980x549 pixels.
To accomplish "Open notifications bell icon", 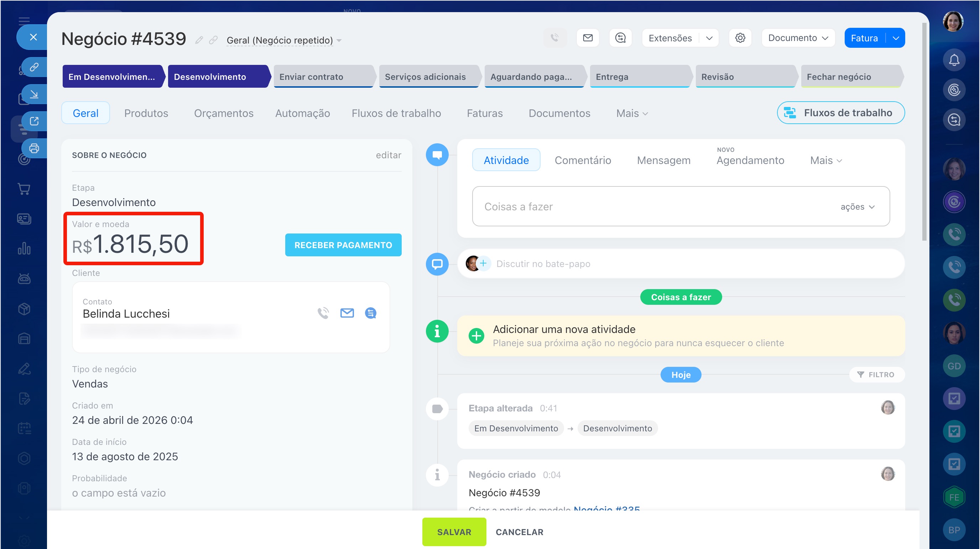I will (954, 60).
